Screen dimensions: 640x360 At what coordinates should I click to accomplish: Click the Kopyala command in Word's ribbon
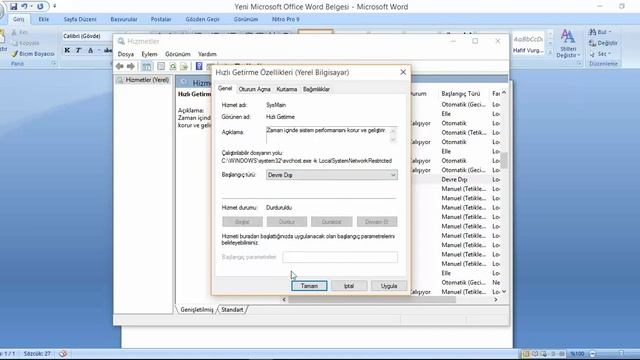(x=26, y=43)
